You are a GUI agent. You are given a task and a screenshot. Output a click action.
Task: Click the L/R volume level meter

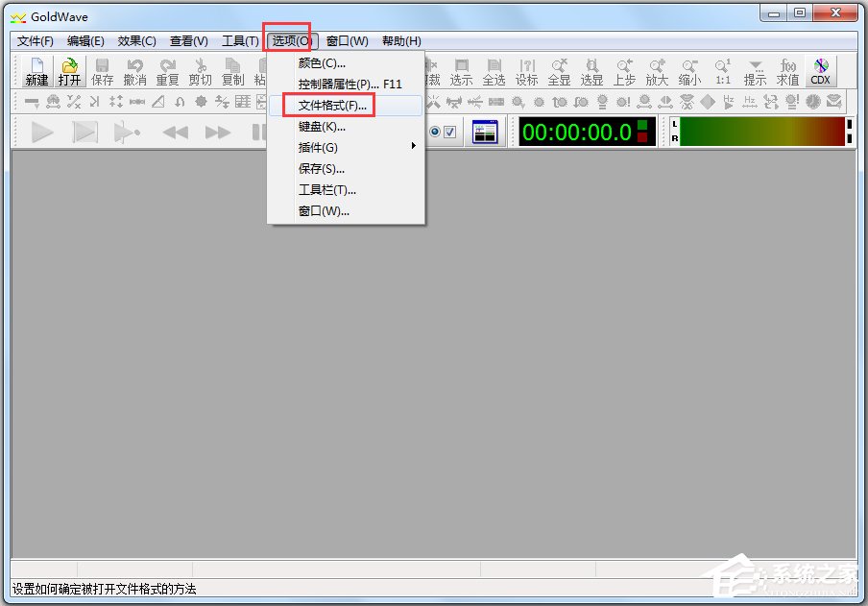[x=761, y=132]
